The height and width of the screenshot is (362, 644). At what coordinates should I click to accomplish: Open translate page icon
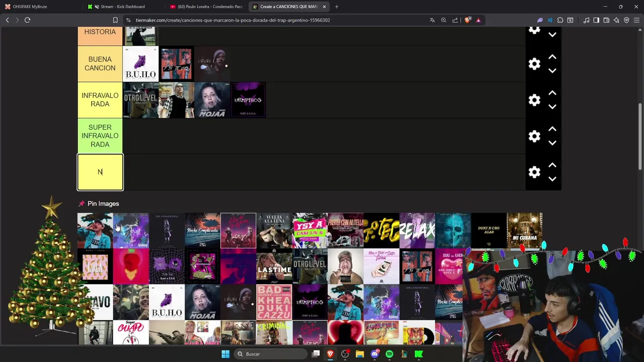432,20
